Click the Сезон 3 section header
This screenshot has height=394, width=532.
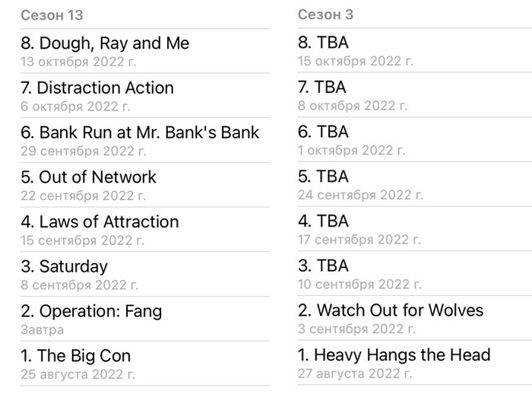(325, 15)
